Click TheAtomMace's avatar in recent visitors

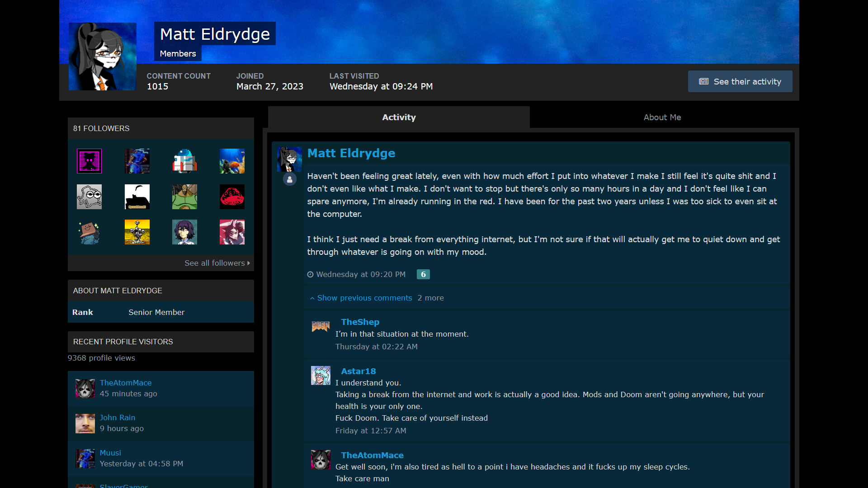pyautogui.click(x=85, y=389)
